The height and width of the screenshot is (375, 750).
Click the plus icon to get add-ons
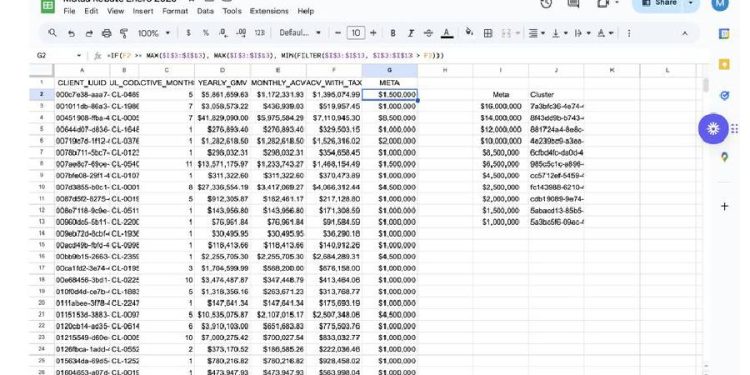coord(724,206)
